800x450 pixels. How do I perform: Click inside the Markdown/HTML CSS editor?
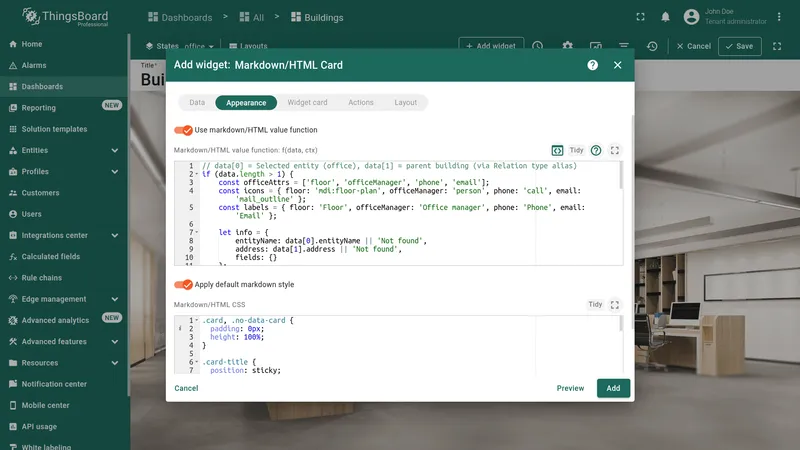[x=398, y=345]
